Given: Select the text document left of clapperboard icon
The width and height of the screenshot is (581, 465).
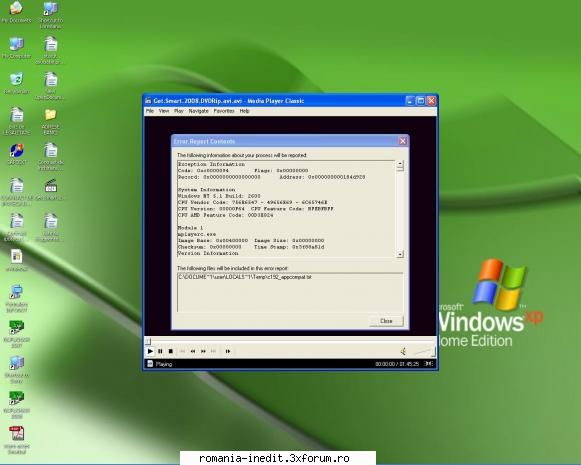Looking at the screenshot, I should pyautogui.click(x=16, y=193).
